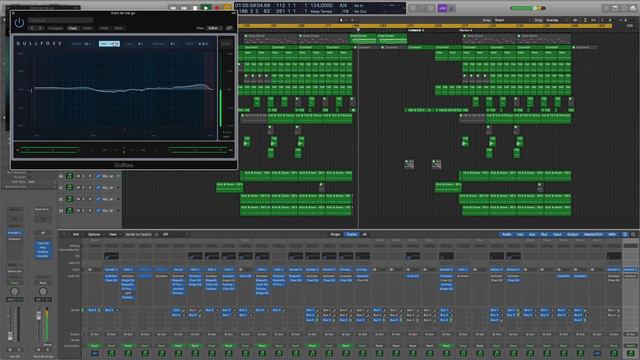Screen dimensions: 640x360
Task: Toggle the metronome click button
Action: [x=451, y=8]
